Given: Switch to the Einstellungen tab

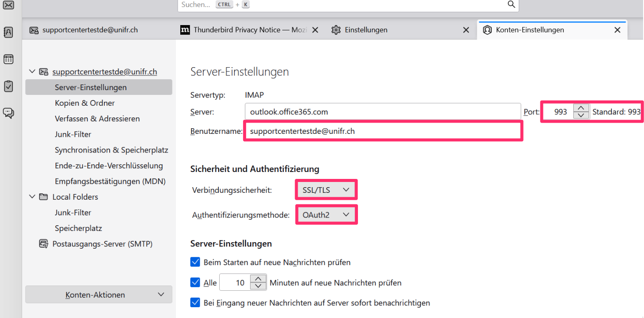Looking at the screenshot, I should click(366, 30).
